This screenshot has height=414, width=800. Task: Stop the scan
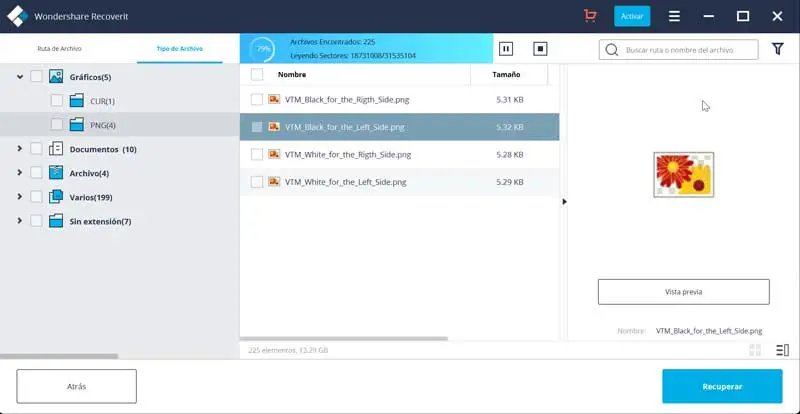point(540,49)
